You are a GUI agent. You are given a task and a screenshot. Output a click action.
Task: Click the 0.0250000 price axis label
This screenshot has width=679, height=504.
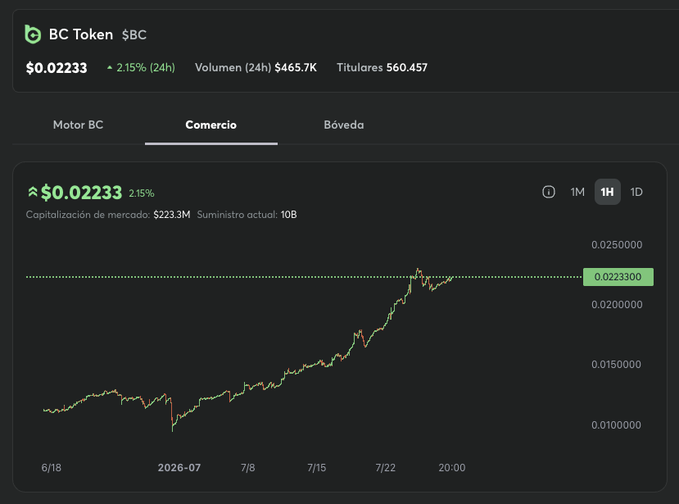pos(617,245)
